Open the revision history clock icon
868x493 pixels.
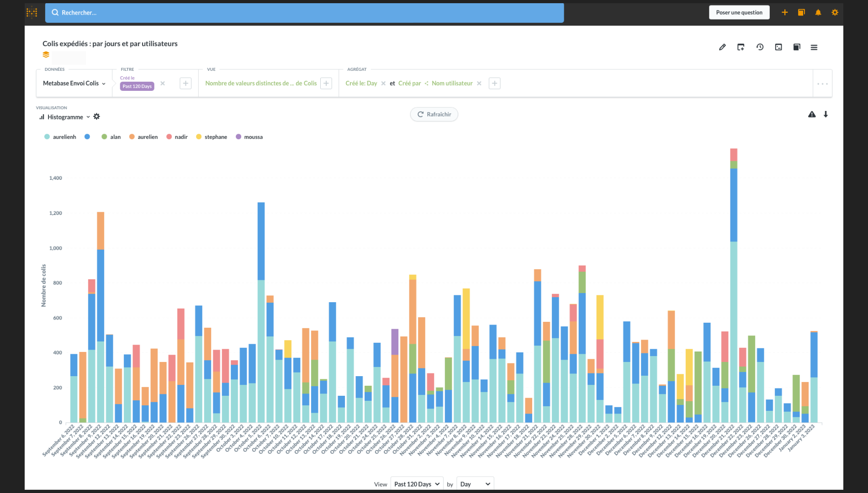pyautogui.click(x=760, y=47)
